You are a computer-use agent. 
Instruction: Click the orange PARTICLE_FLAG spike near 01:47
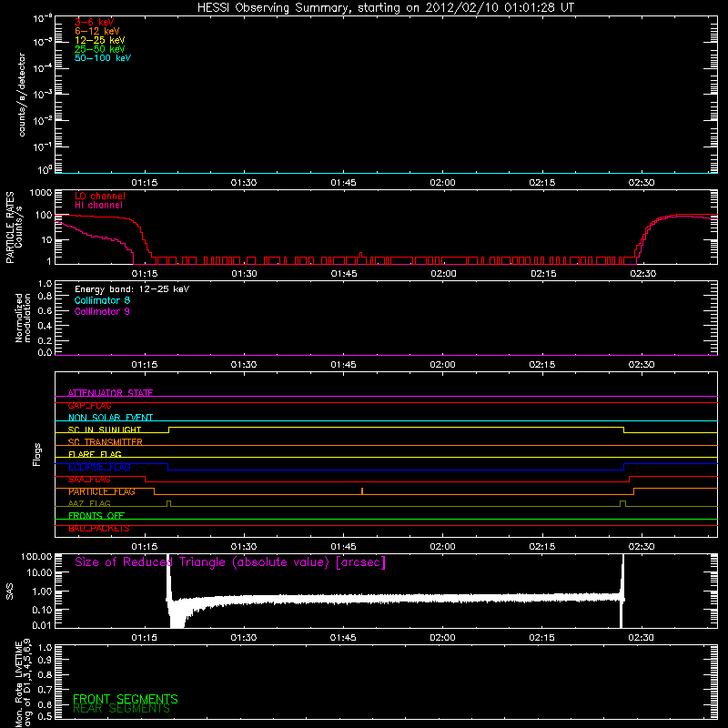362,490
